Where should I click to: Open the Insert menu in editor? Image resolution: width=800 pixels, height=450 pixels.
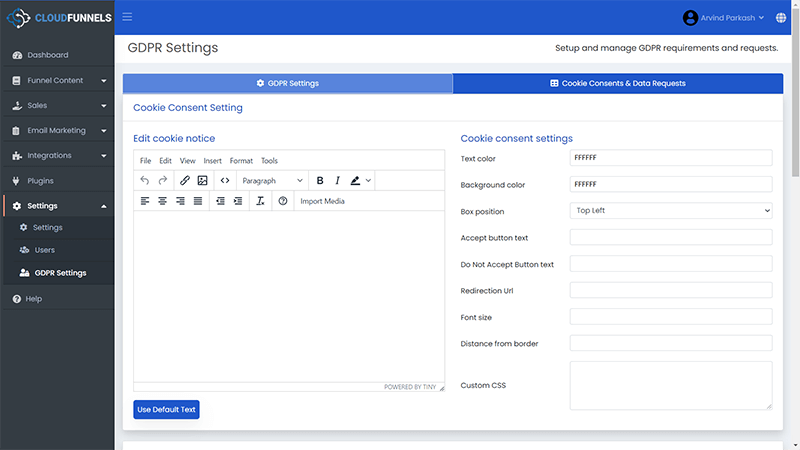212,161
